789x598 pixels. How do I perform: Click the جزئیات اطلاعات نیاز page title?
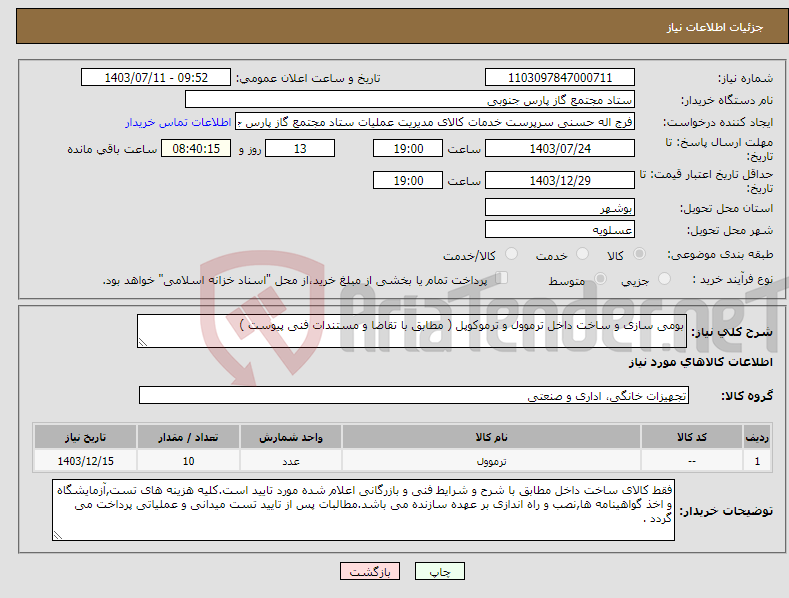715,27
